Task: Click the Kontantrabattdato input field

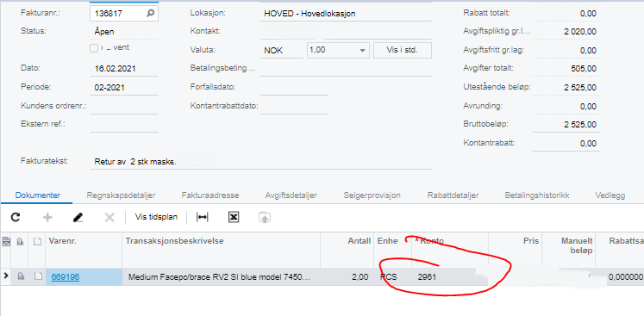Action: point(294,106)
